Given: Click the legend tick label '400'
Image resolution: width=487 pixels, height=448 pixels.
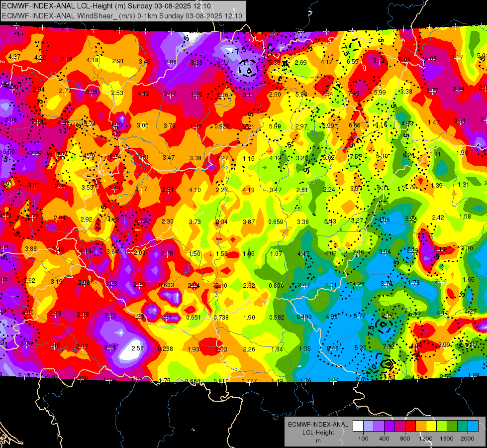Looking at the screenshot, I should click(384, 439).
